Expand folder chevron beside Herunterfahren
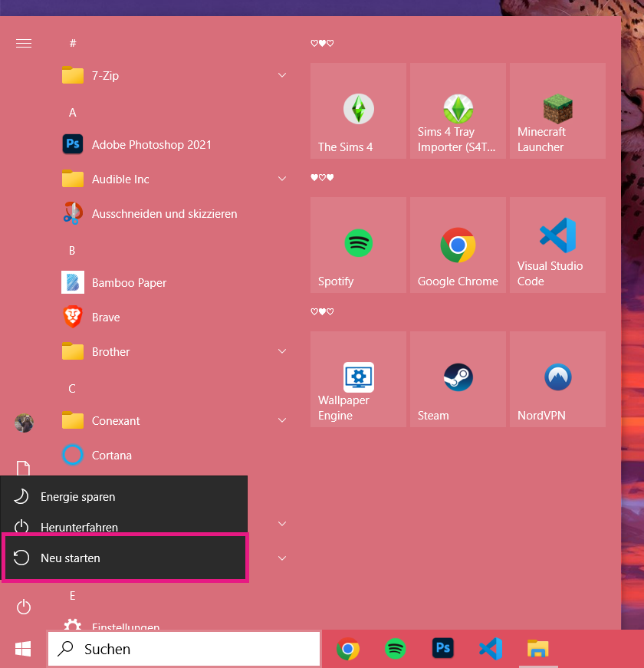Image resolution: width=644 pixels, height=668 pixels. point(282,524)
